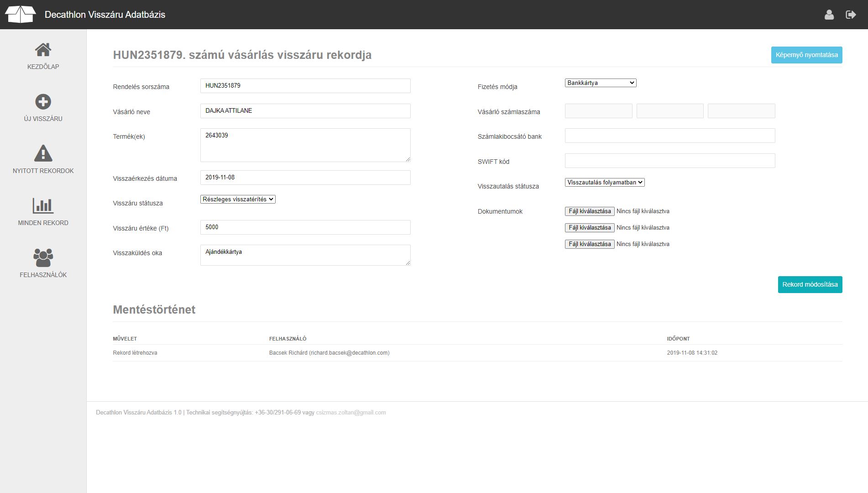Click the Decathlon box logo icon

[x=20, y=15]
